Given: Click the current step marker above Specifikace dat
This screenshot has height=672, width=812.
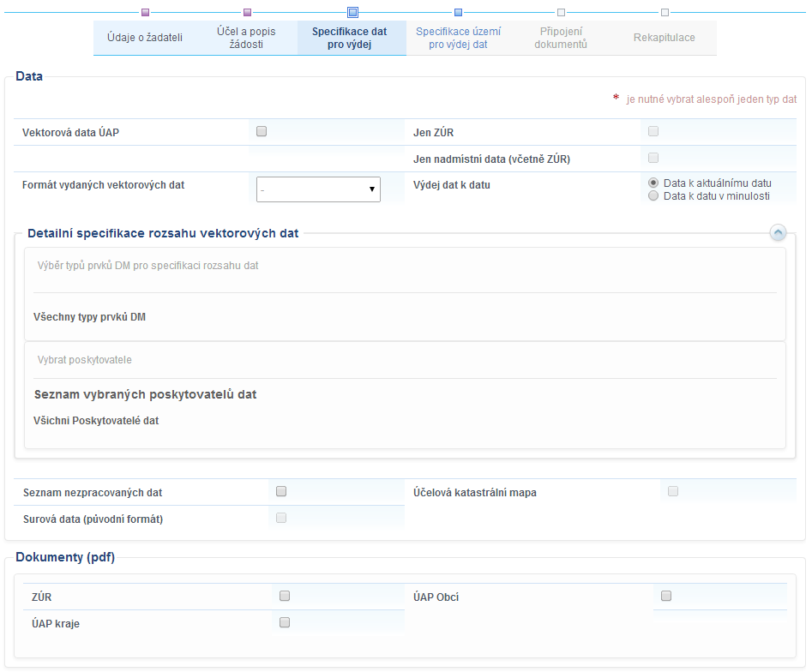Looking at the screenshot, I should pos(352,12).
